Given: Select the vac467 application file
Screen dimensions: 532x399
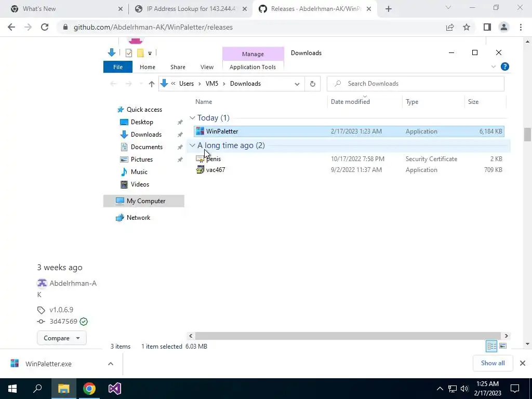Looking at the screenshot, I should pos(349,170).
